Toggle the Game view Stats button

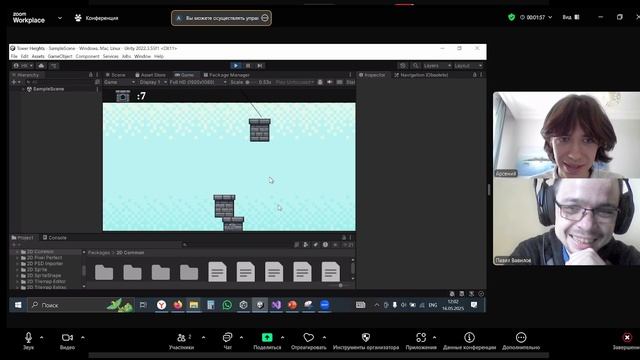350,82
